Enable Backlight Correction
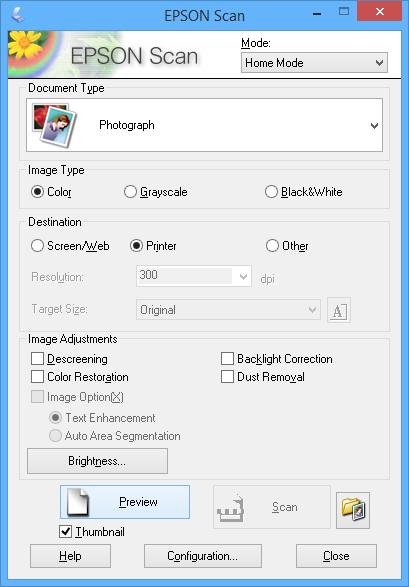 [227, 359]
